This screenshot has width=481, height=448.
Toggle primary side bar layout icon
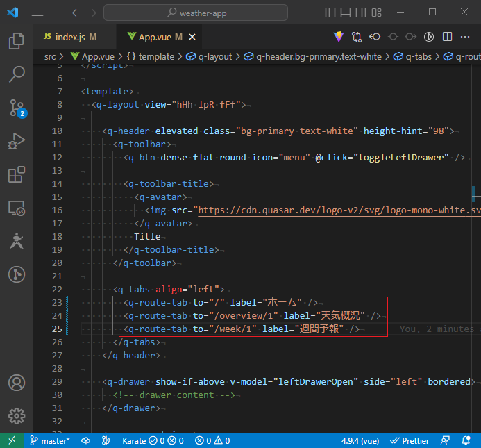(x=330, y=13)
